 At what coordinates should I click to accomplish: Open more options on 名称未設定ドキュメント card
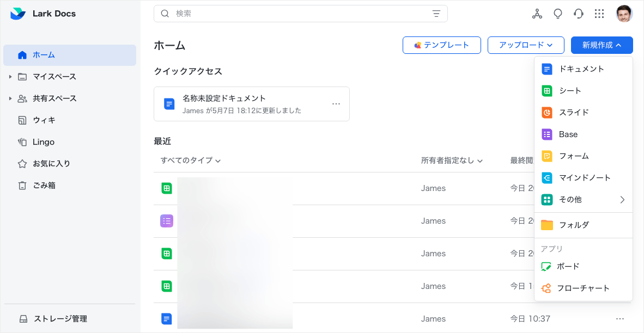click(336, 104)
